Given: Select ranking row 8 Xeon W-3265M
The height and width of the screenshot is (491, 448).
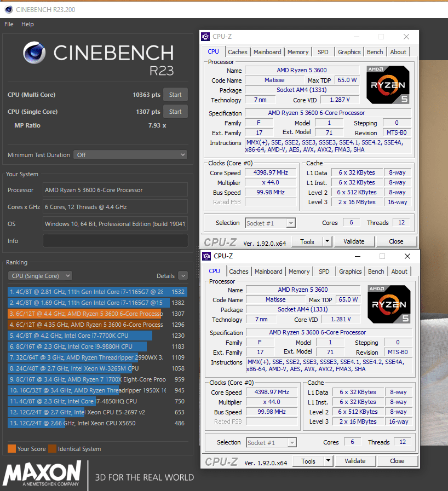Looking at the screenshot, I should [97, 368].
